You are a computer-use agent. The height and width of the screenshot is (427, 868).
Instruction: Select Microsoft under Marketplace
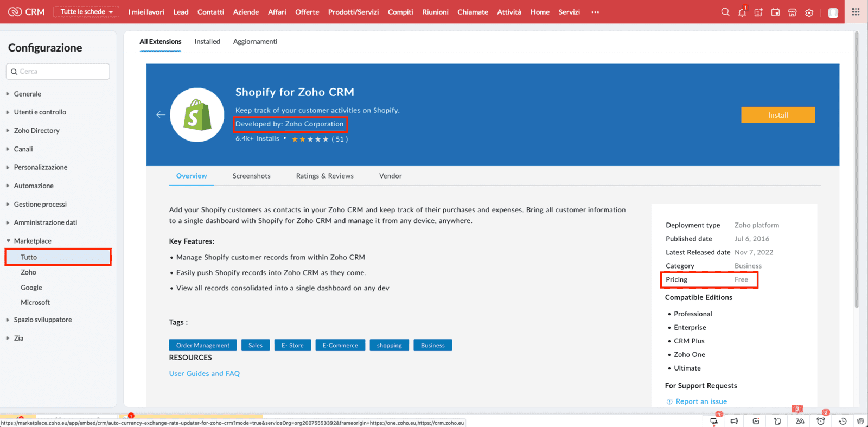coord(35,303)
